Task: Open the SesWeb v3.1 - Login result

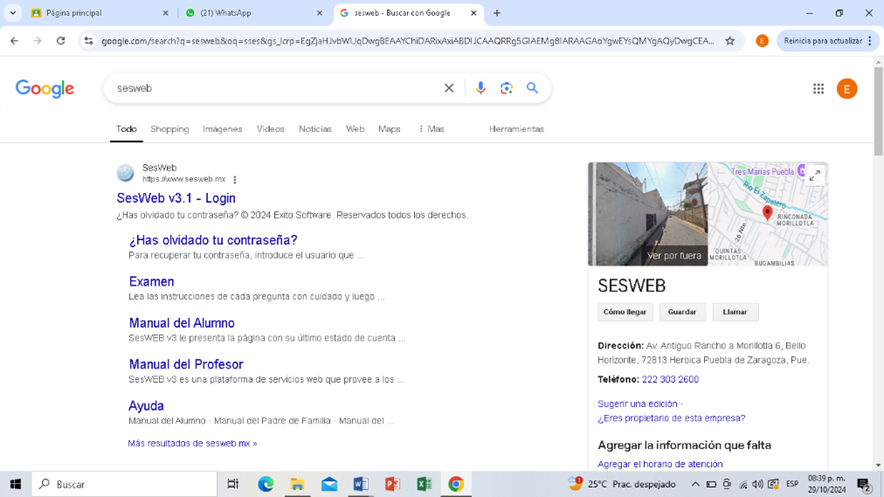Action: (x=176, y=198)
